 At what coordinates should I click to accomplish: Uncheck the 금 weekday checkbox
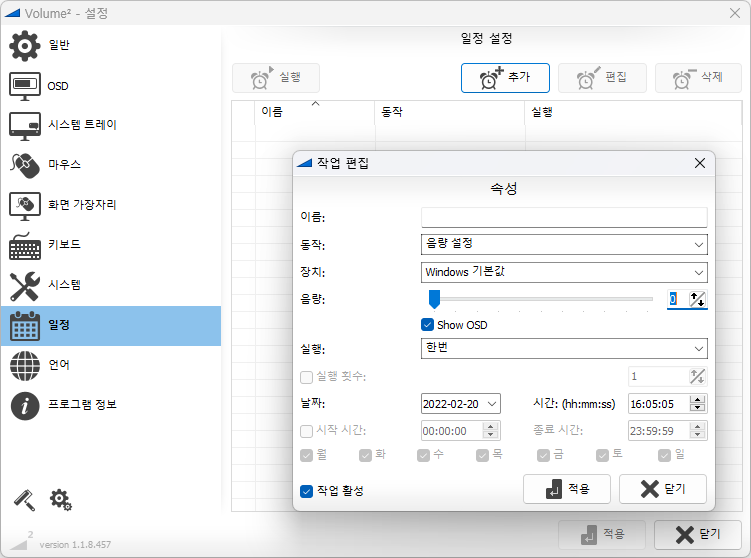(x=543, y=455)
